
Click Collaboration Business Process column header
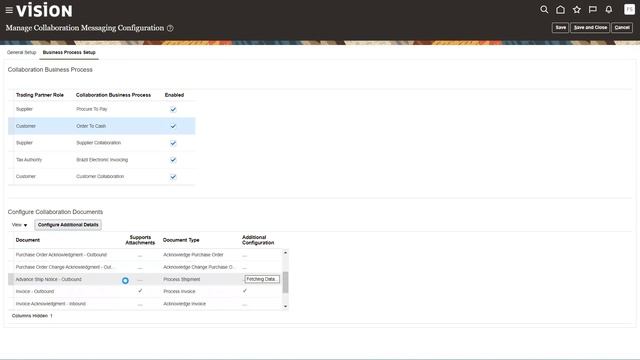[113, 95]
